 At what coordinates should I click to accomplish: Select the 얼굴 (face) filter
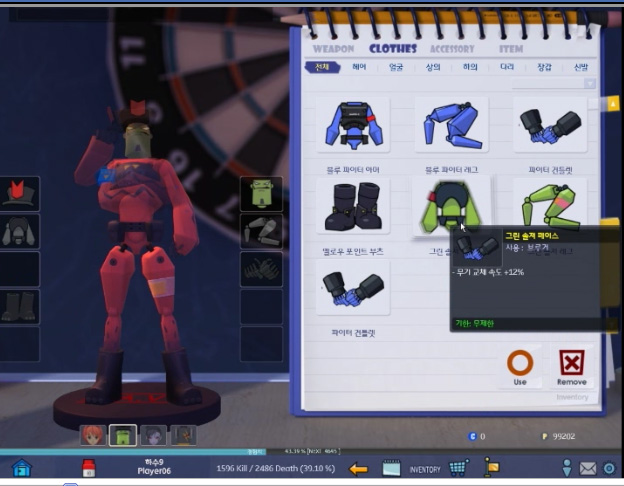(396, 67)
